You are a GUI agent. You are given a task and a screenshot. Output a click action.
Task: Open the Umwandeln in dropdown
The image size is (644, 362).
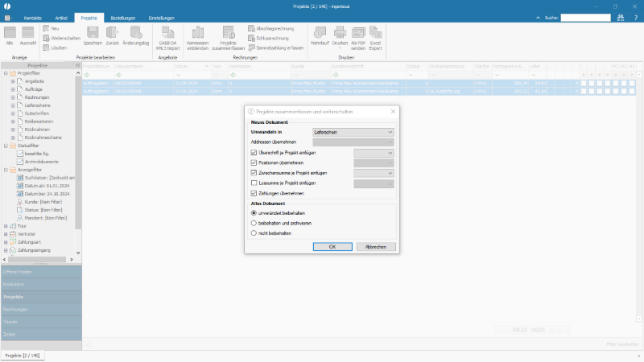pyautogui.click(x=353, y=132)
